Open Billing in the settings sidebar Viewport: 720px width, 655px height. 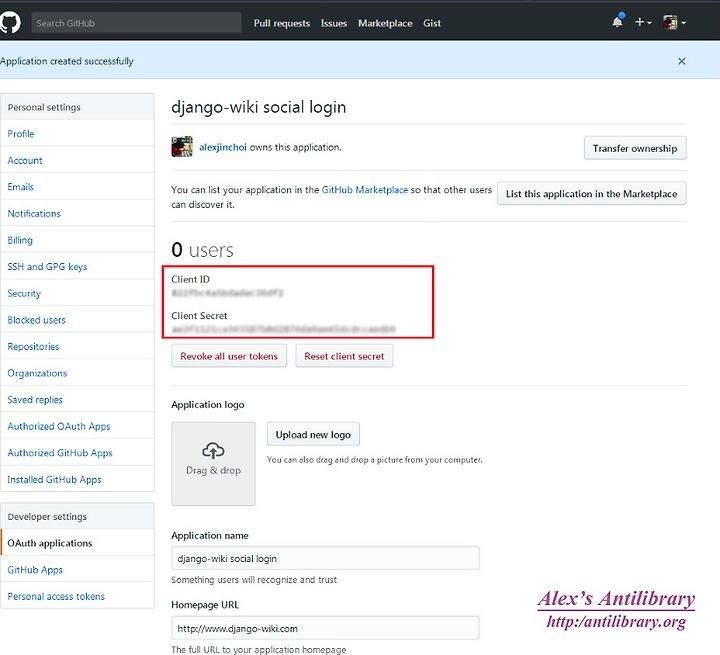tap(77, 240)
